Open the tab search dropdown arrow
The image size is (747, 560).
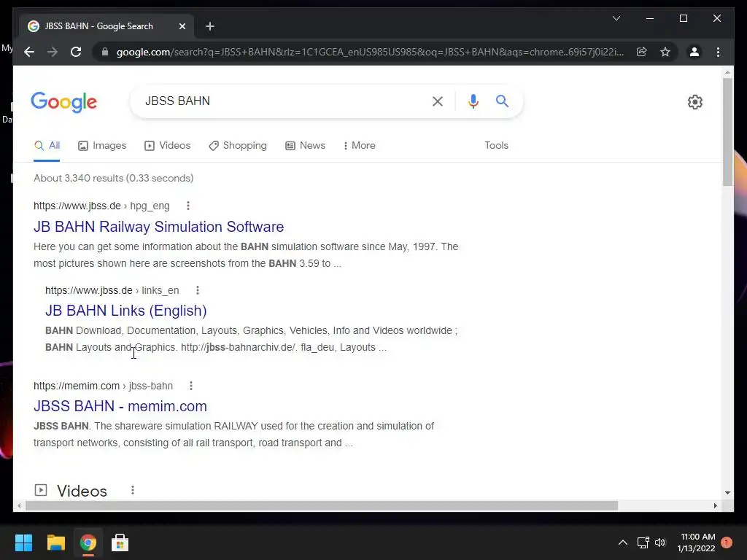pyautogui.click(x=616, y=18)
